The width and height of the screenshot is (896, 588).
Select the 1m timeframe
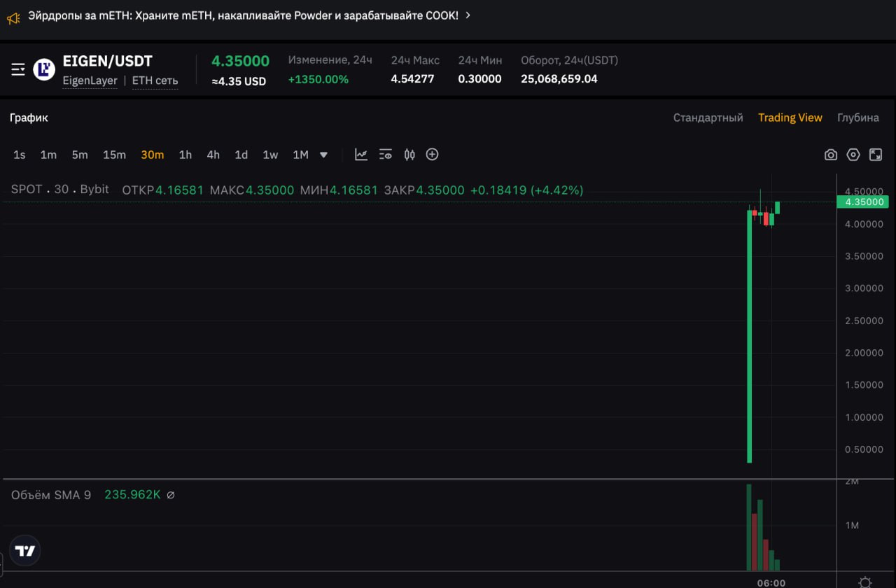pyautogui.click(x=48, y=155)
